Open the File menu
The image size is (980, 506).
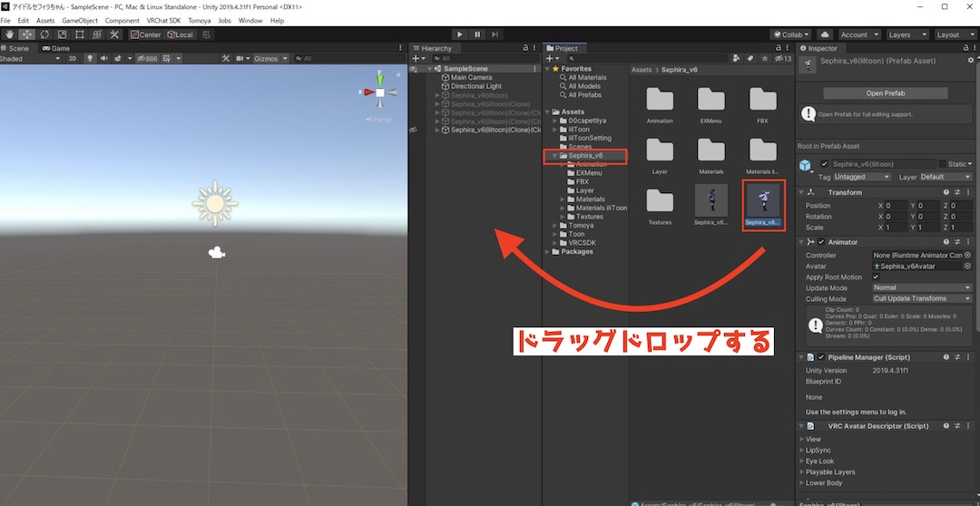pyautogui.click(x=5, y=21)
